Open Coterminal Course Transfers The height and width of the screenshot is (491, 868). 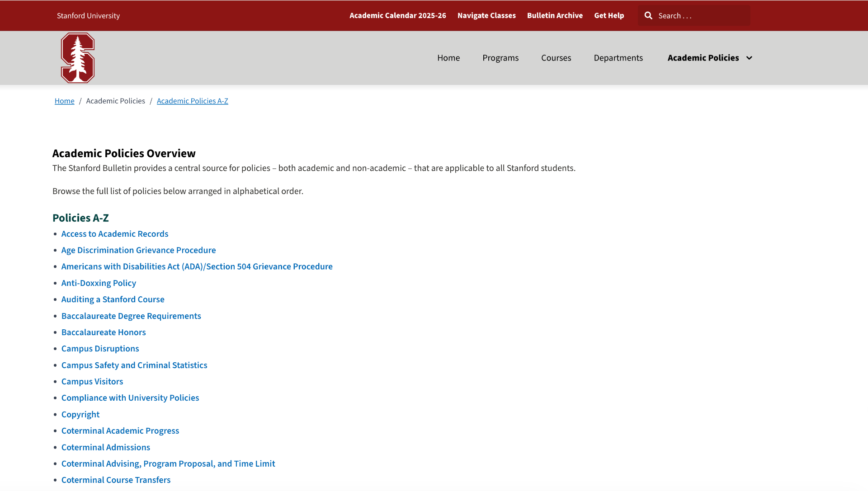pyautogui.click(x=116, y=480)
